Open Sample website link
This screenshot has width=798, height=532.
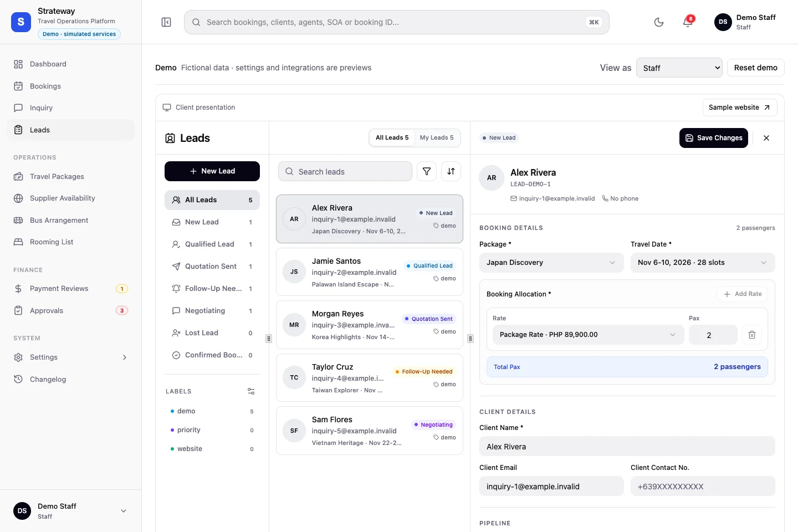point(740,108)
